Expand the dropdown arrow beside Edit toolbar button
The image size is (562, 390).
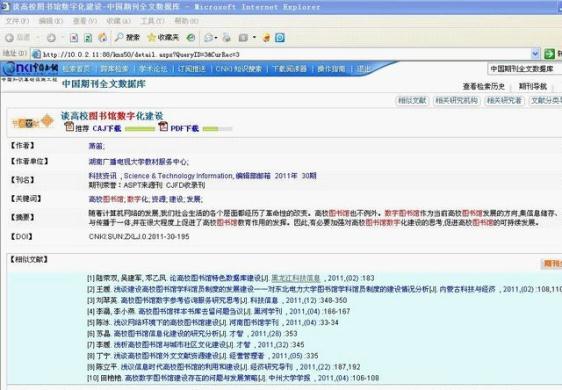click(254, 37)
